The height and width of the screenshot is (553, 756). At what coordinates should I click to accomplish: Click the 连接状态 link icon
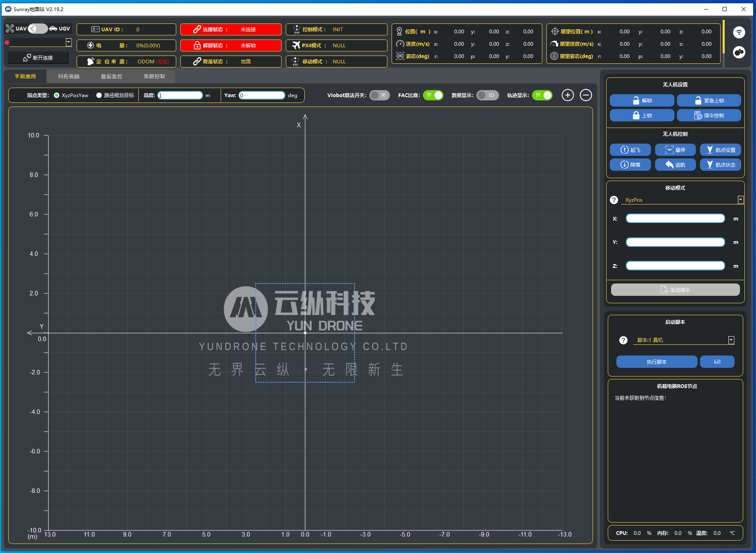pyautogui.click(x=197, y=30)
